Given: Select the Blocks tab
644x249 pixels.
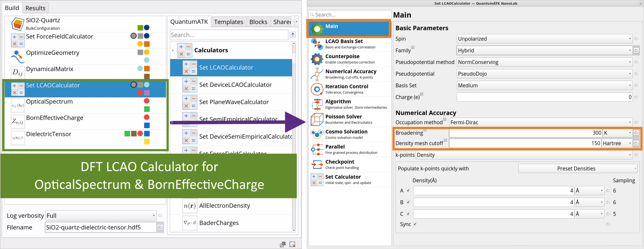Looking at the screenshot, I should click(x=258, y=22).
